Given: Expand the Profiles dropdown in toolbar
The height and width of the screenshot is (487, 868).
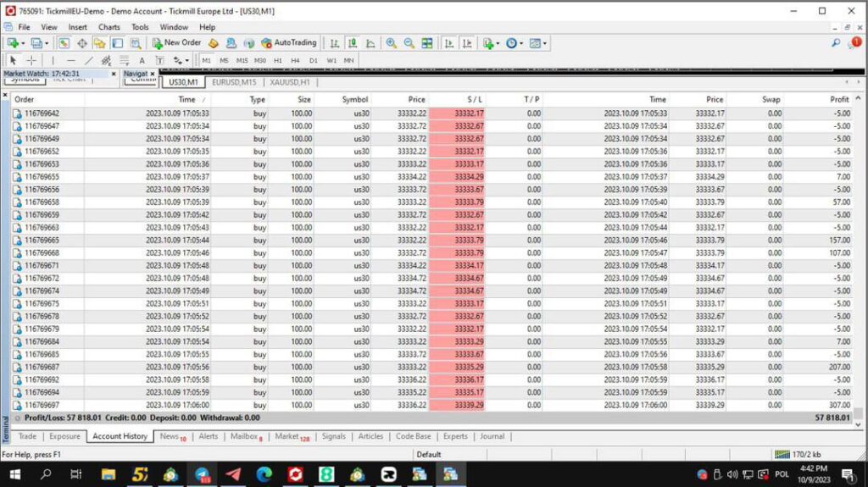Looking at the screenshot, I should point(47,43).
